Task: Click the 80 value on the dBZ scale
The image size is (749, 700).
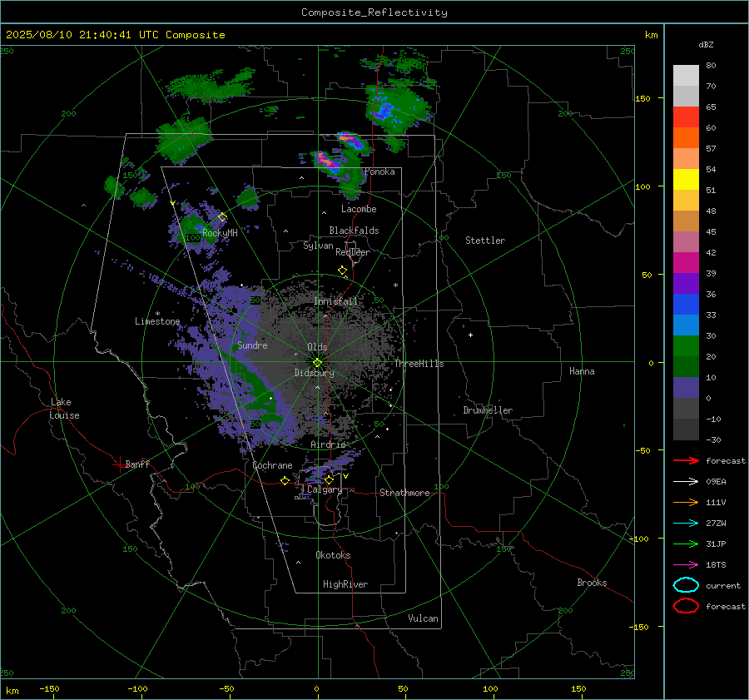Action: coord(711,66)
